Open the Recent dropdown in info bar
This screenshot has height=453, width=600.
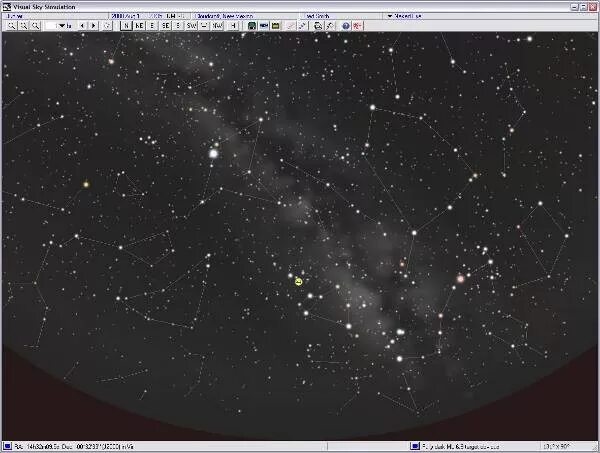pyautogui.click(x=405, y=16)
